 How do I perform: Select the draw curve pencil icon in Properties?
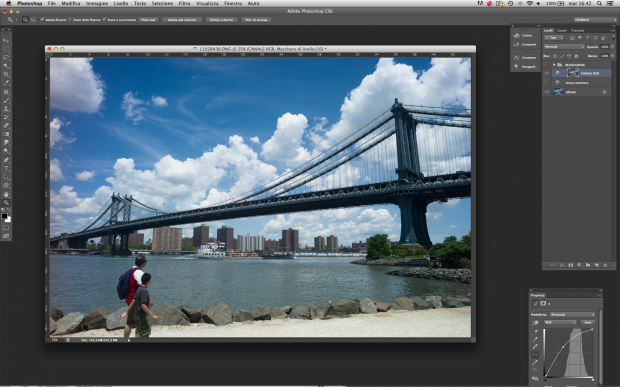pos(535,362)
